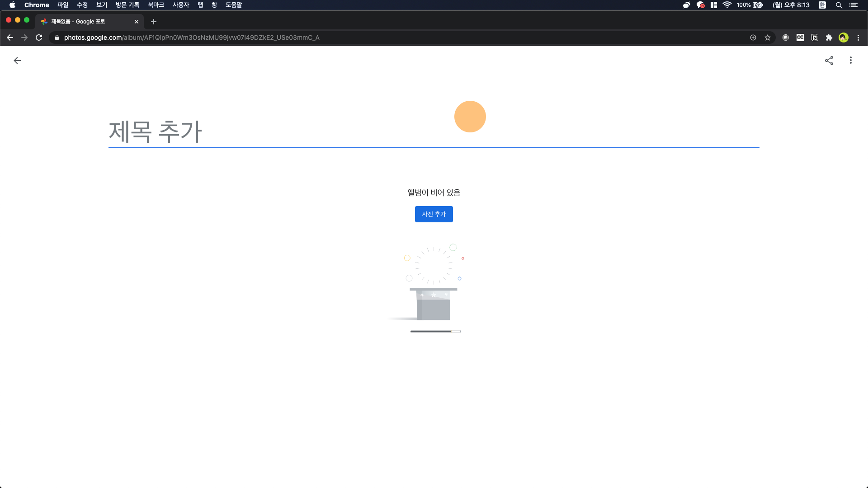Open the 북마크 menu in menu bar
This screenshot has width=868, height=488.
tap(156, 5)
